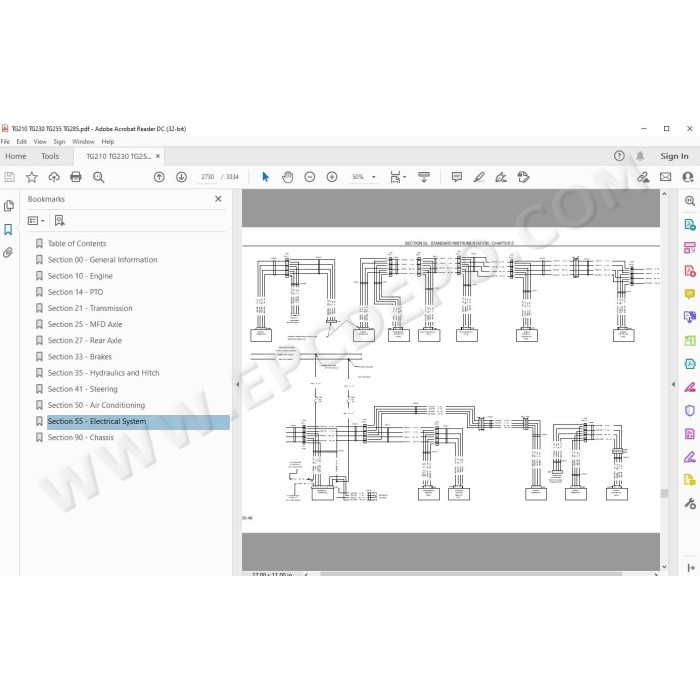The height and width of the screenshot is (700, 700).
Task: Toggle the Bookmarks navigation panel icon
Action: [8, 229]
